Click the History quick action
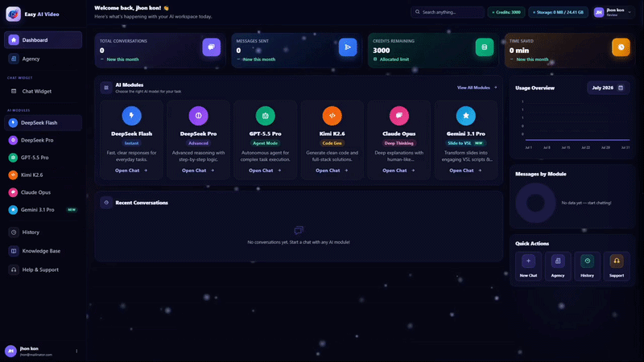This screenshot has width=644, height=362. pyautogui.click(x=588, y=266)
